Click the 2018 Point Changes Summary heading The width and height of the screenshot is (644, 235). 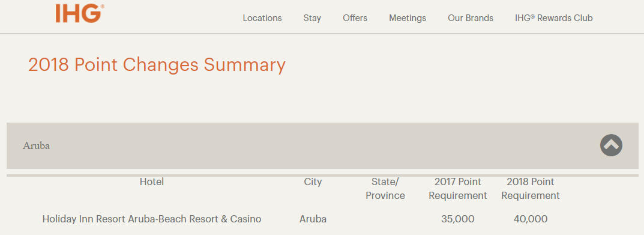[x=157, y=65]
